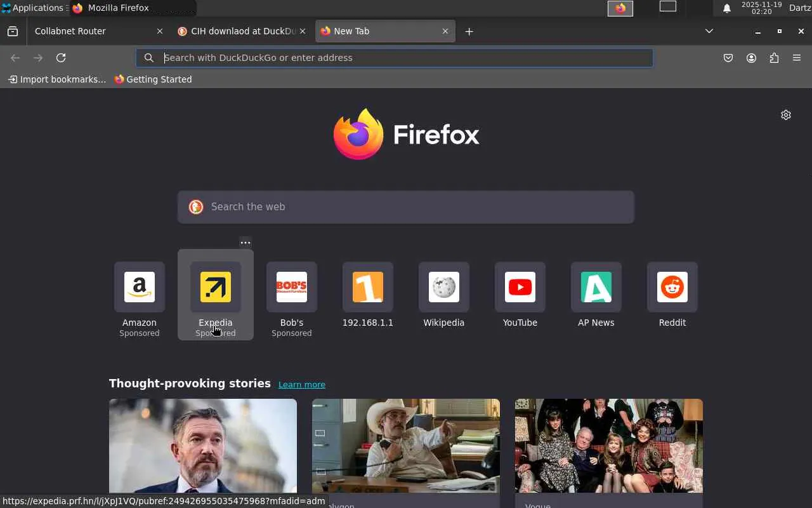Click the date and time clock
Viewport: 812px width, 508px height.
point(761,8)
